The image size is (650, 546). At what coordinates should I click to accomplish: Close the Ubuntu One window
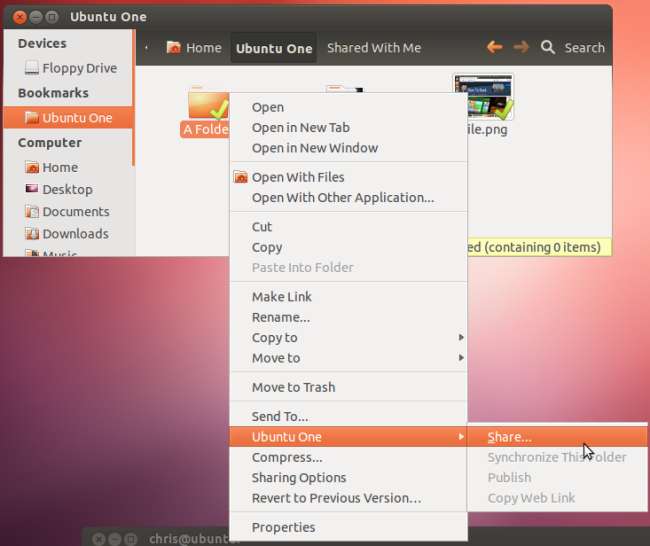[19, 17]
